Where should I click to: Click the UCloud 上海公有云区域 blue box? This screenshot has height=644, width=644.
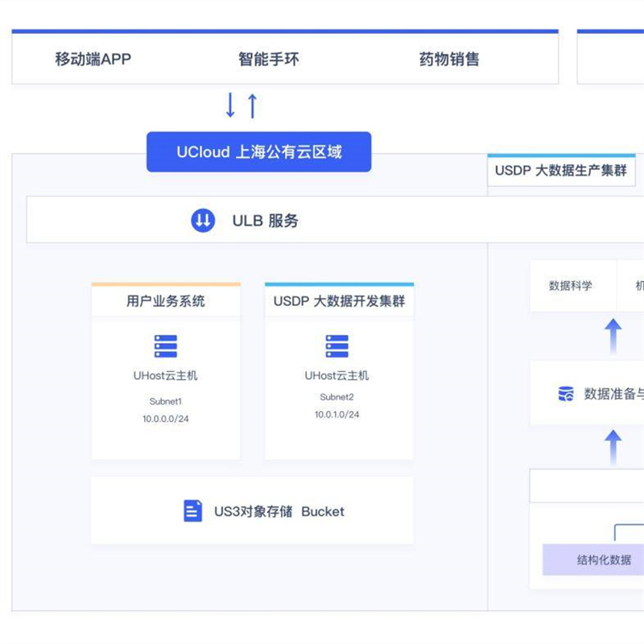coord(258,152)
